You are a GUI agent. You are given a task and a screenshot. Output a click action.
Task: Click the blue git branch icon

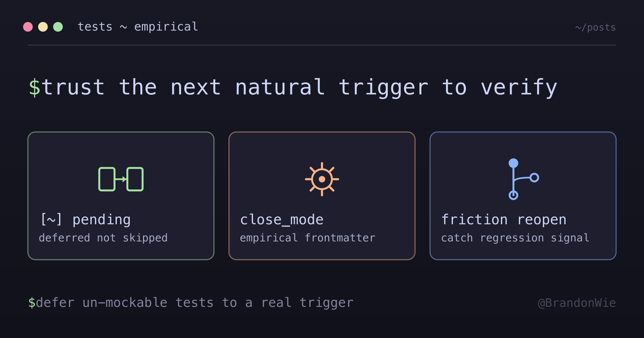pyautogui.click(x=524, y=179)
